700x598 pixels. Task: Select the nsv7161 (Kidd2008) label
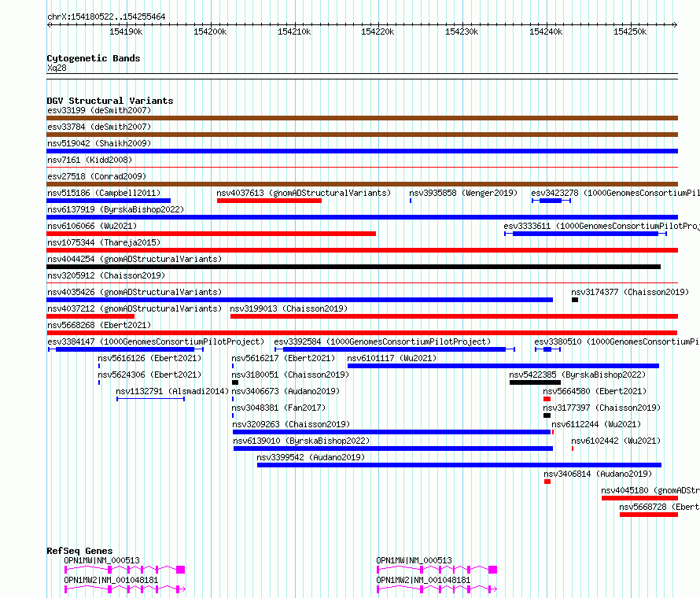[90, 160]
